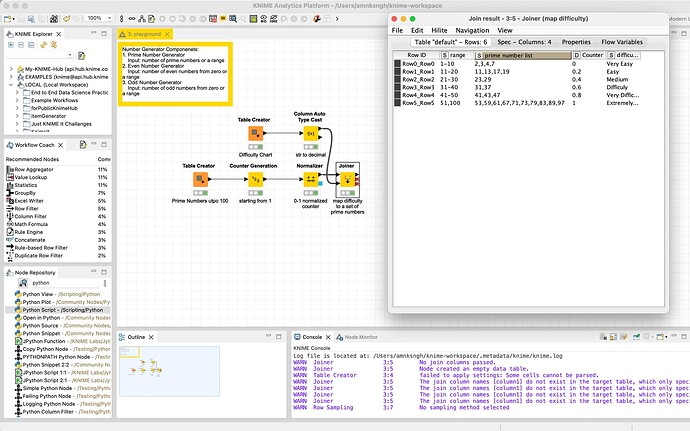Switch to the Node Monitor tab
Screen dimensions: 690x431
point(357,337)
